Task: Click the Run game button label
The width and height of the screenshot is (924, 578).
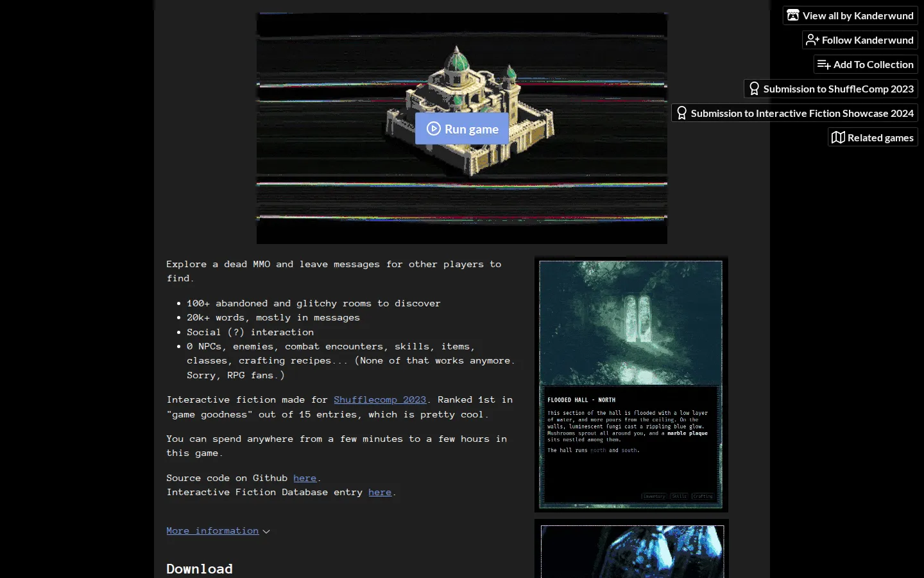Action: (472, 129)
